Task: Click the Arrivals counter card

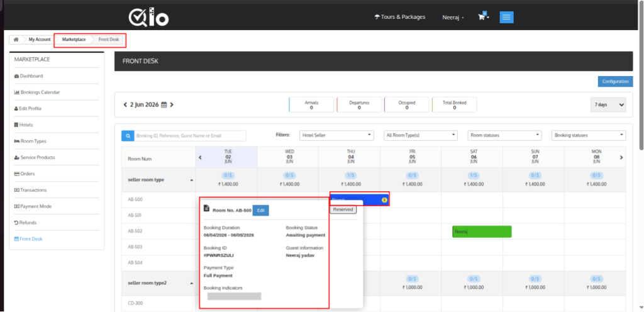Action: (311, 104)
